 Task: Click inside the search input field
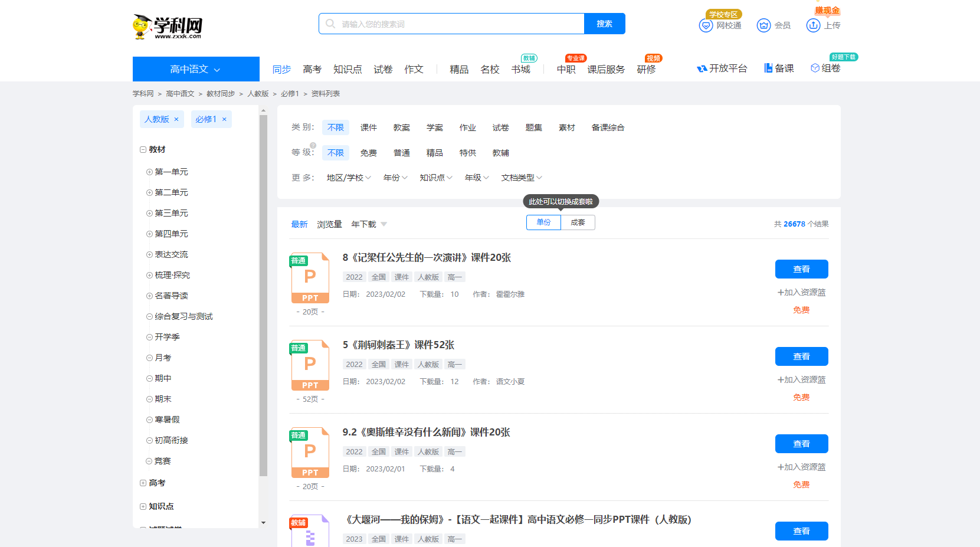click(x=448, y=23)
